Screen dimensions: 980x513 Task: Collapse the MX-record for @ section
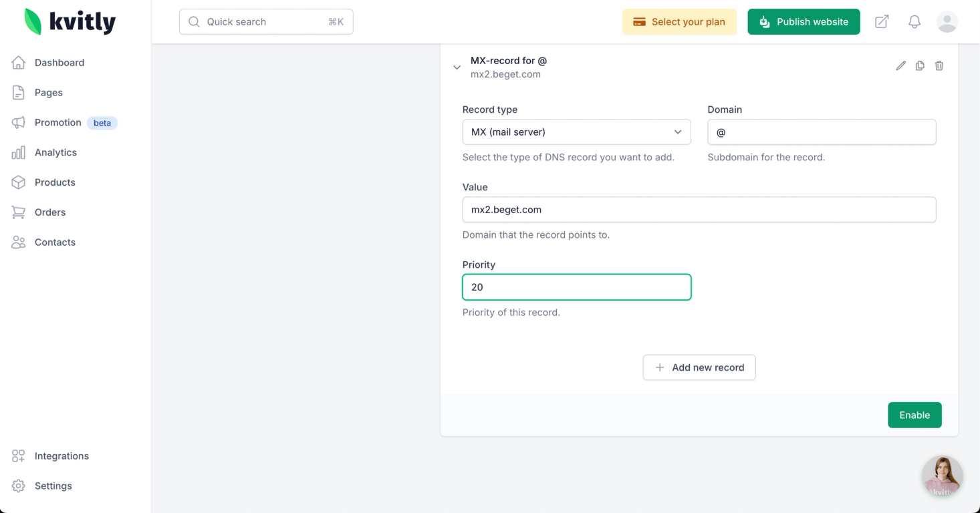457,67
